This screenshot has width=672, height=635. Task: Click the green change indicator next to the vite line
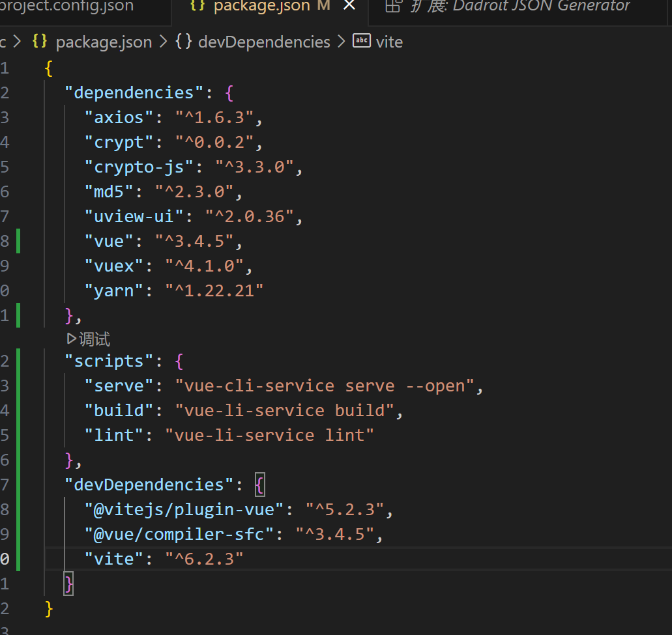20,559
